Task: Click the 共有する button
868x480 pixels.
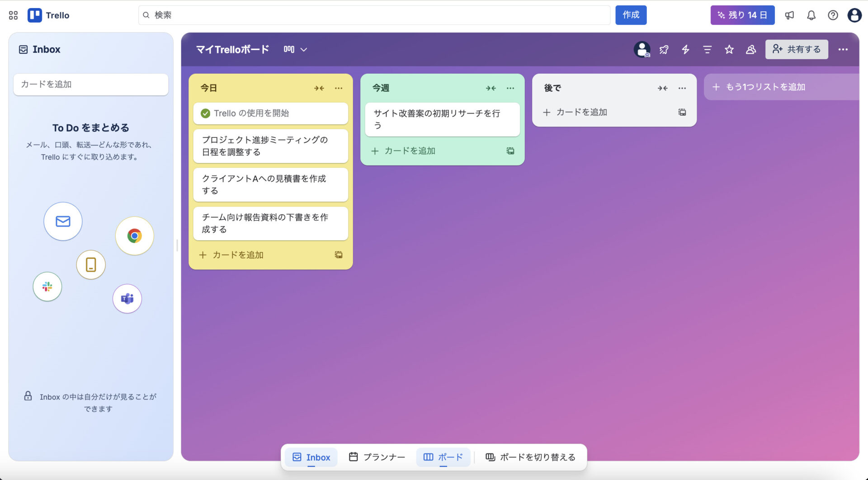Action: click(x=797, y=49)
